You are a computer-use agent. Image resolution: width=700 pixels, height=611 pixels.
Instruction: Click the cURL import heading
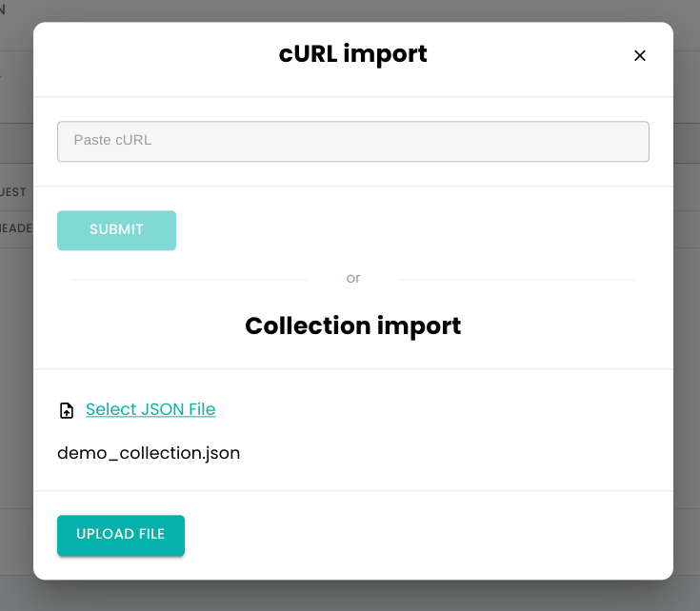(352, 54)
